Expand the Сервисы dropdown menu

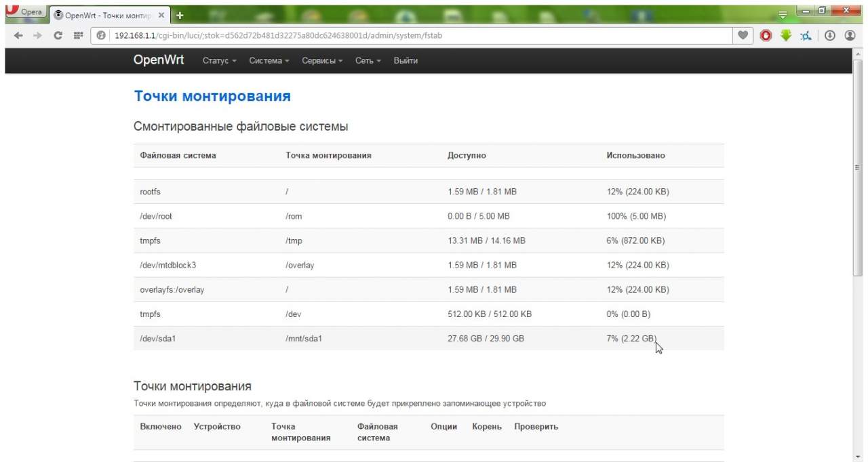coord(322,61)
